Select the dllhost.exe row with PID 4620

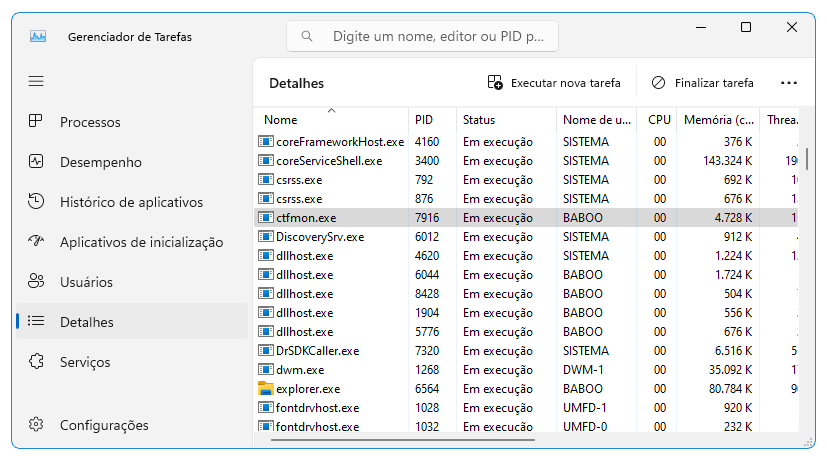[x=526, y=255]
